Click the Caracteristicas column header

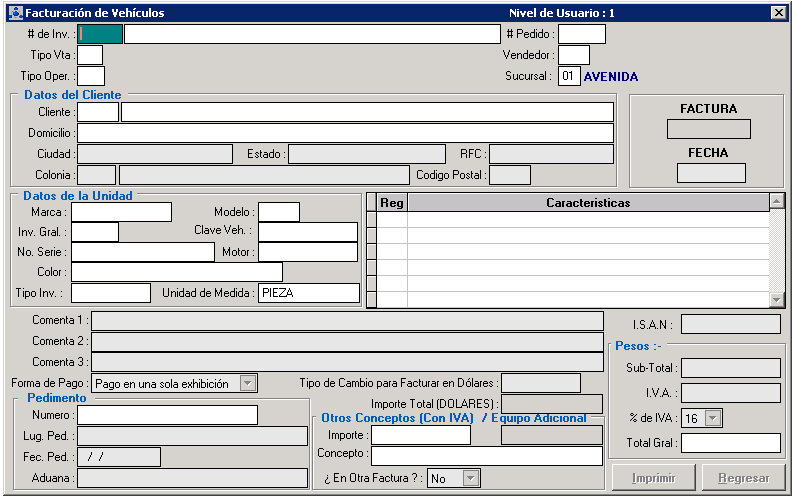[x=587, y=203]
